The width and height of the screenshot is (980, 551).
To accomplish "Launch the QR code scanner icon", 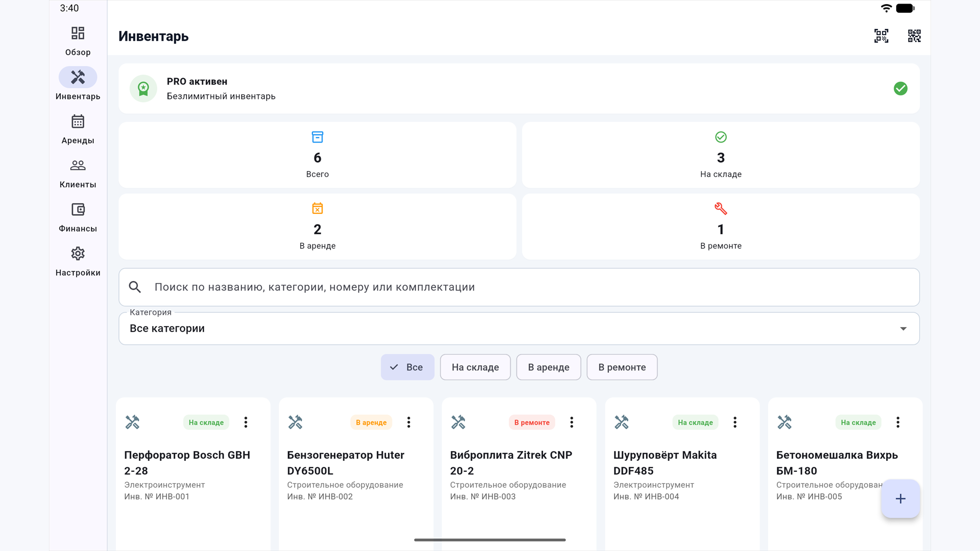I will (881, 36).
